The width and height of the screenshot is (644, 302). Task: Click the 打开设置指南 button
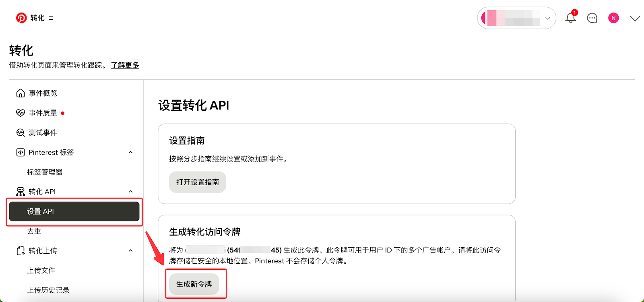point(197,182)
